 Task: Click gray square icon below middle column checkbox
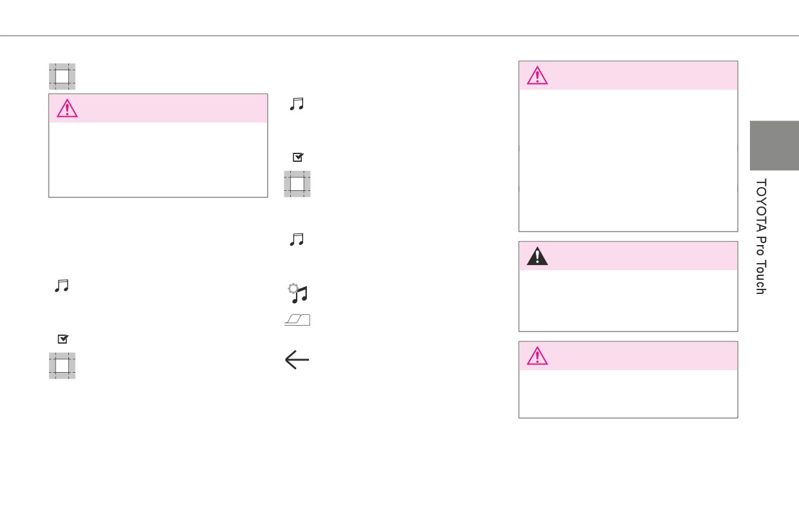point(297,184)
